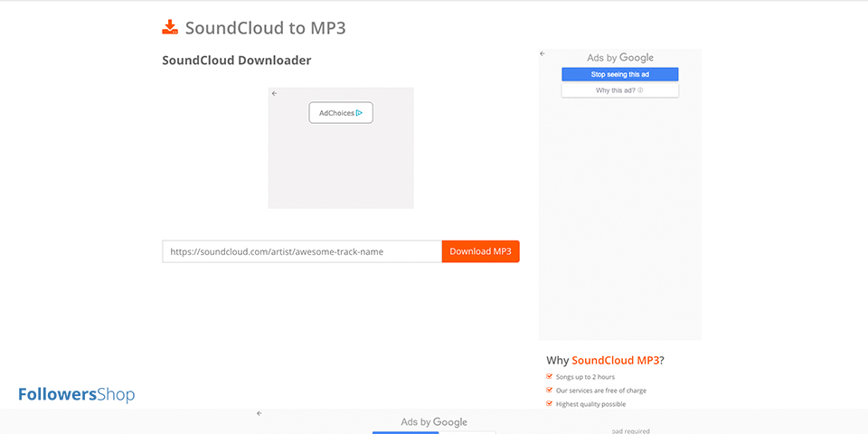
Task: Click Ads by Google label in sidebar ad
Action: click(x=620, y=58)
